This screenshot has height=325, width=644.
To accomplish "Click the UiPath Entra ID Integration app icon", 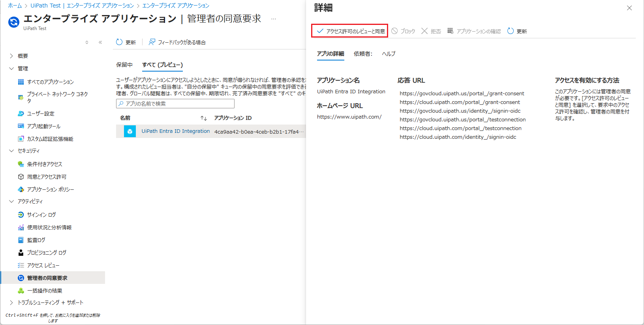I will [130, 131].
